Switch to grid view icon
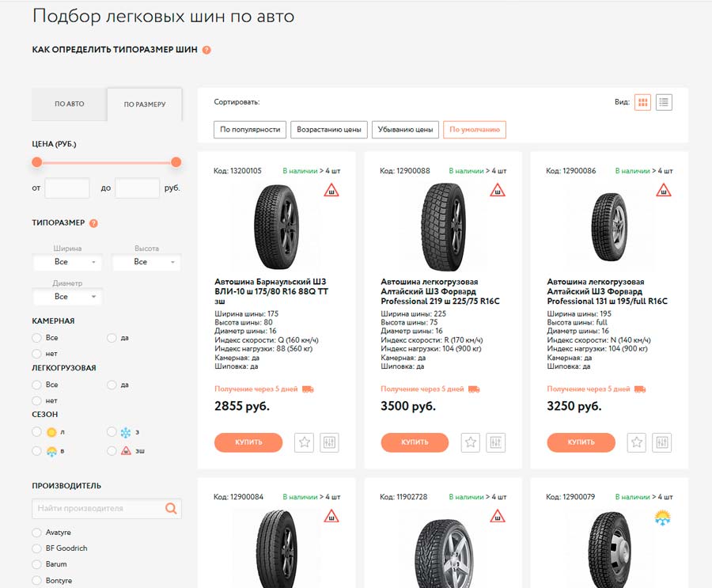The height and width of the screenshot is (588, 712). (x=642, y=102)
